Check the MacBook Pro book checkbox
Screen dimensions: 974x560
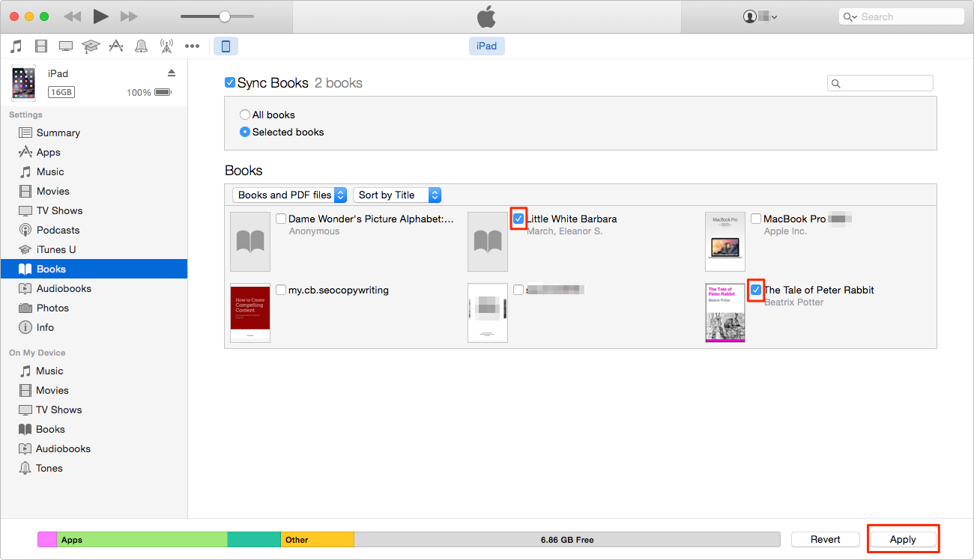tap(756, 219)
